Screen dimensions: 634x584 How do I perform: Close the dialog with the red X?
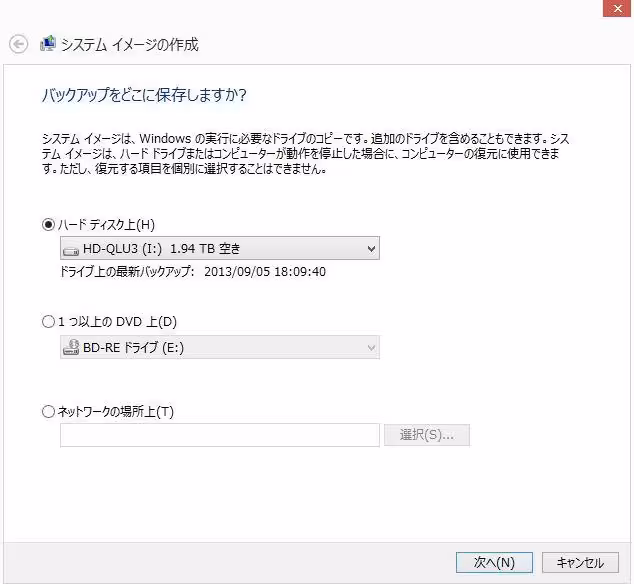pyautogui.click(x=617, y=8)
